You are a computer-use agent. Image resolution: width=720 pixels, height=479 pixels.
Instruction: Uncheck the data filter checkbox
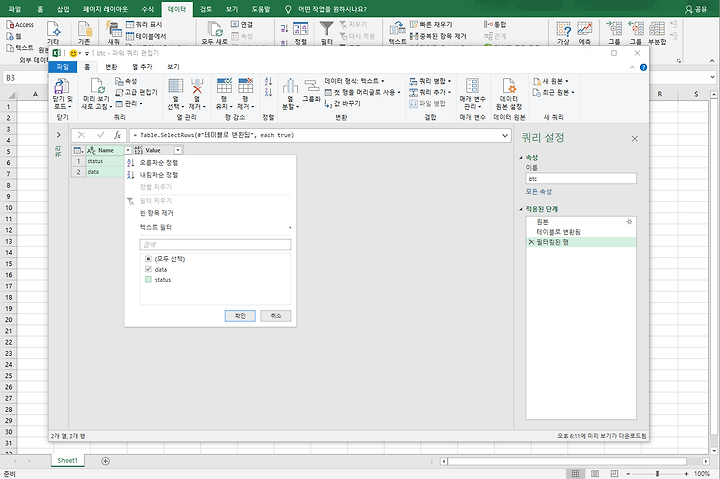pyautogui.click(x=148, y=270)
